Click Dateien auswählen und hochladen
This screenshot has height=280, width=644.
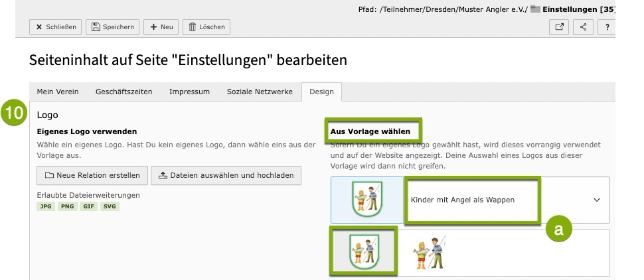(x=226, y=175)
